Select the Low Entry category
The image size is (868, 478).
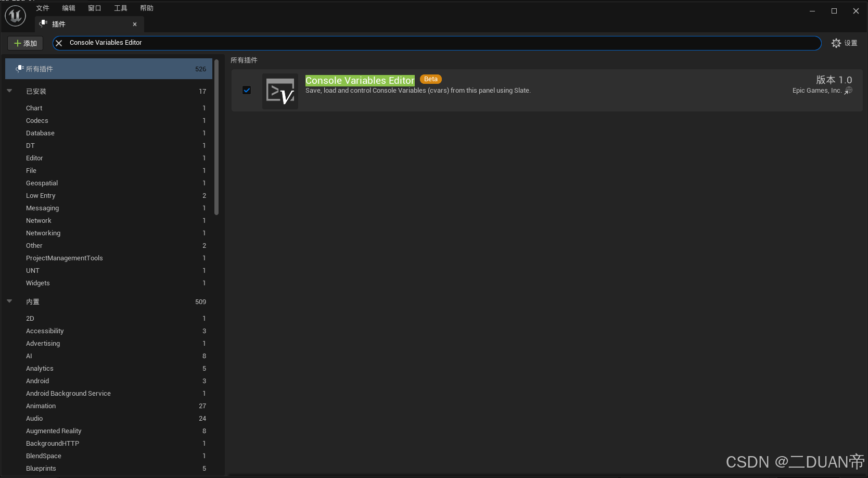coord(109,195)
